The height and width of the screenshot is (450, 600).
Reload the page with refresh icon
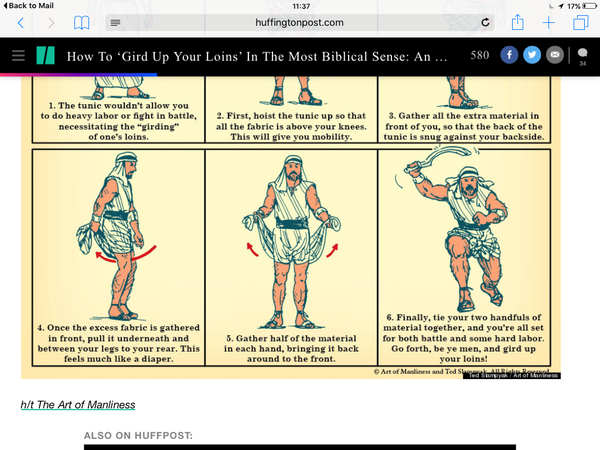point(485,23)
